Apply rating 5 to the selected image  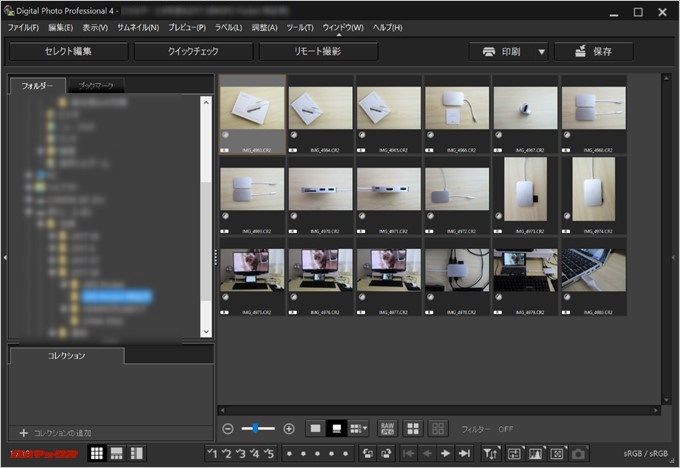point(268,454)
